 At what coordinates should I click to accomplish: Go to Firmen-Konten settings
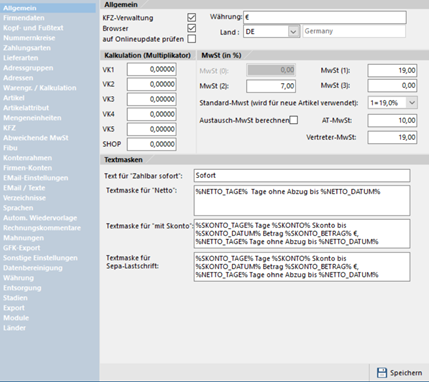pyautogui.click(x=28, y=168)
